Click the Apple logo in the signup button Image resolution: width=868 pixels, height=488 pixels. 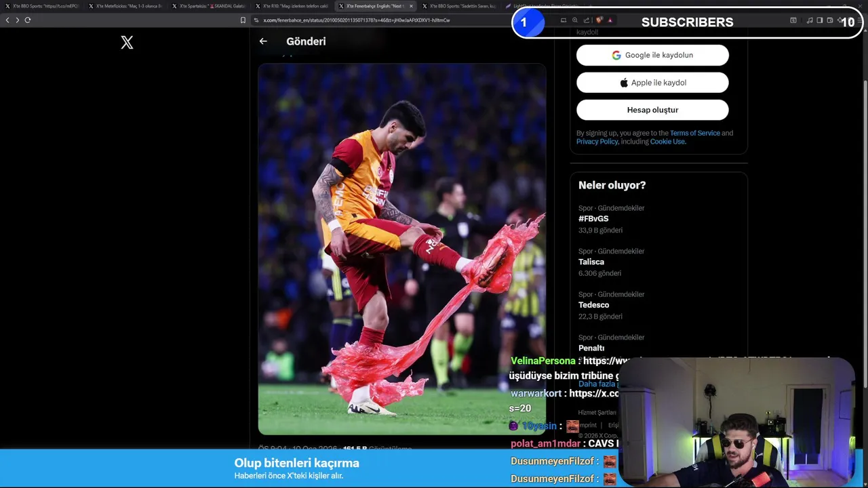(624, 83)
